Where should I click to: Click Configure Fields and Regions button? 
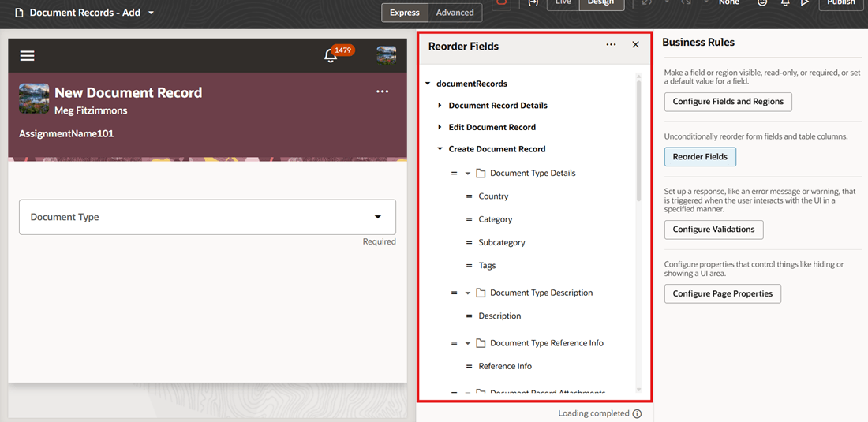coord(728,102)
